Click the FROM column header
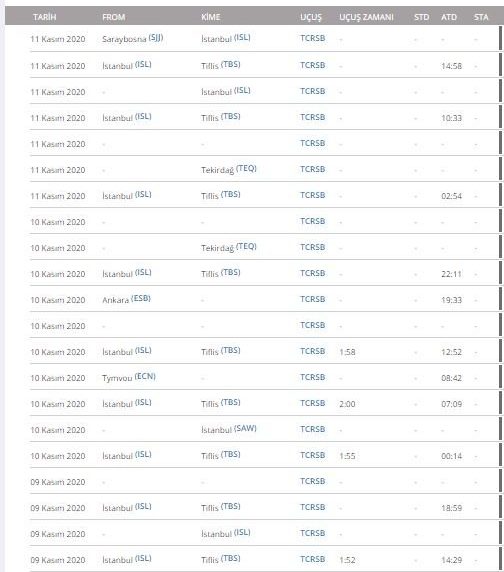 tap(113, 17)
